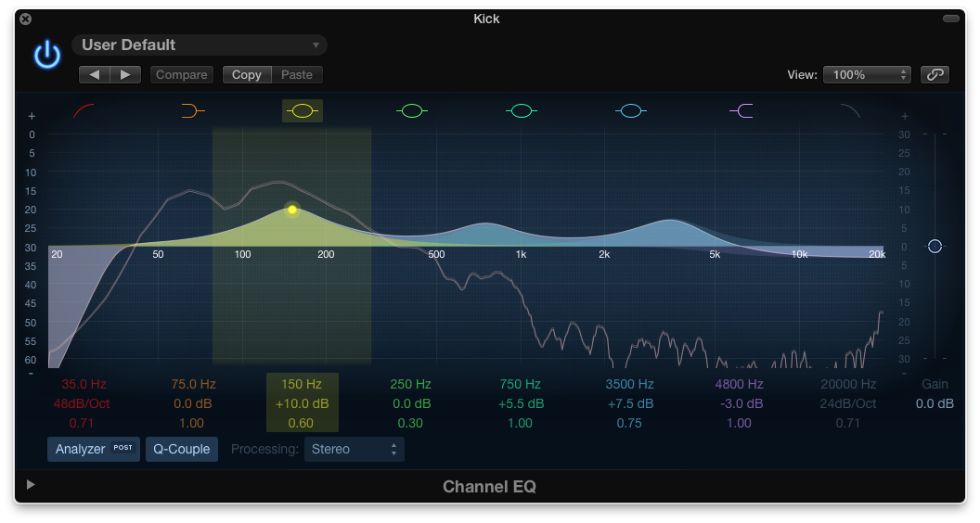Expand the disclosure triangle beside Channel EQ
Image resolution: width=980 pixels, height=523 pixels.
30,484
